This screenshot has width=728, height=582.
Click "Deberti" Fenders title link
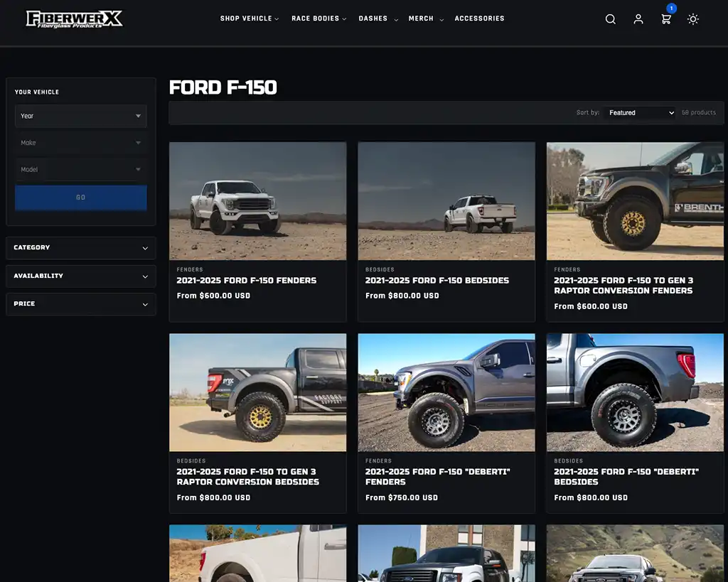(x=438, y=477)
